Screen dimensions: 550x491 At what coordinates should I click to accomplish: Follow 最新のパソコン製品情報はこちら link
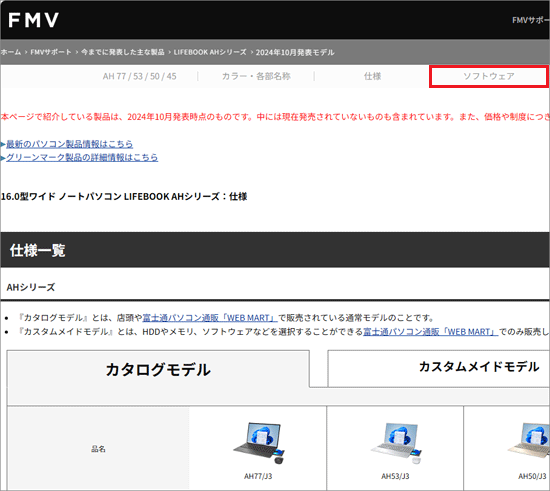(69, 144)
